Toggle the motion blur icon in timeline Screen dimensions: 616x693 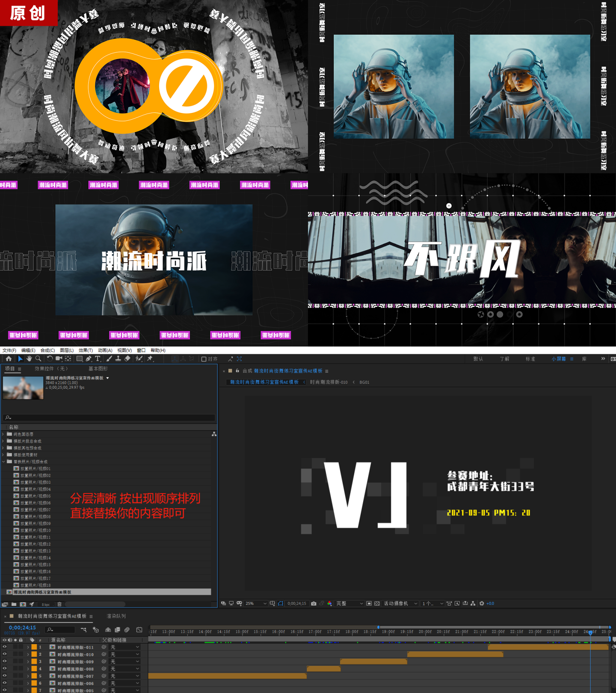pyautogui.click(x=127, y=630)
